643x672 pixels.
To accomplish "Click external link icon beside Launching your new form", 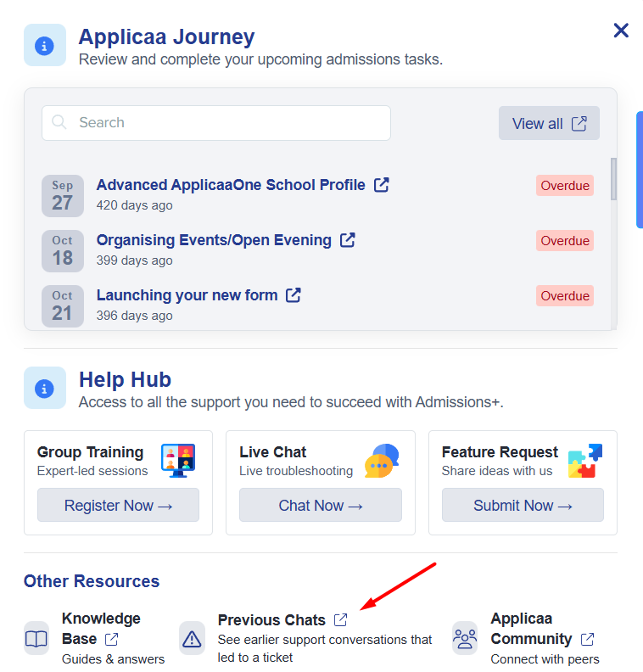I will coord(294,295).
